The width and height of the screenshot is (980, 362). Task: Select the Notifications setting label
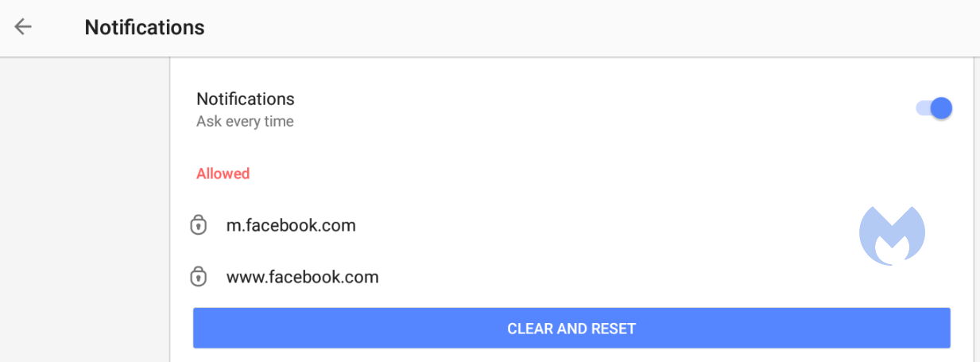(x=245, y=99)
